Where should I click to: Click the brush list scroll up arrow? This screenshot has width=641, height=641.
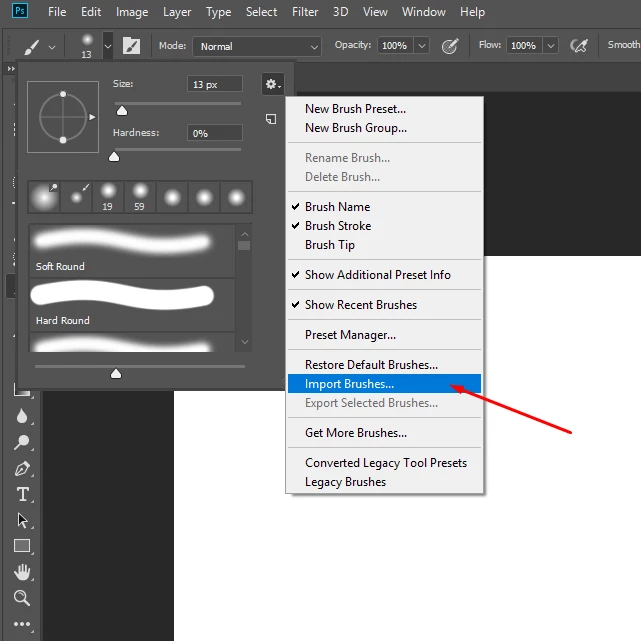point(244,234)
